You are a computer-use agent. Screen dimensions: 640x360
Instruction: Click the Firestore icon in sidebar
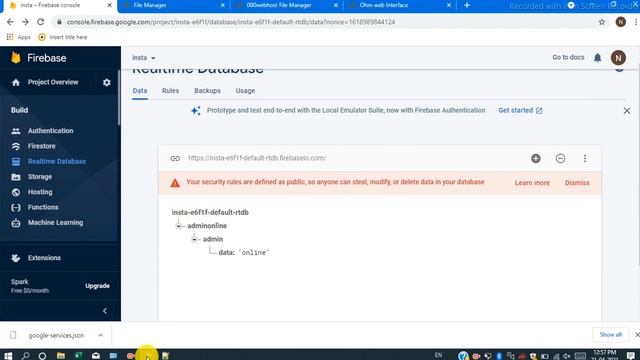[x=16, y=146]
